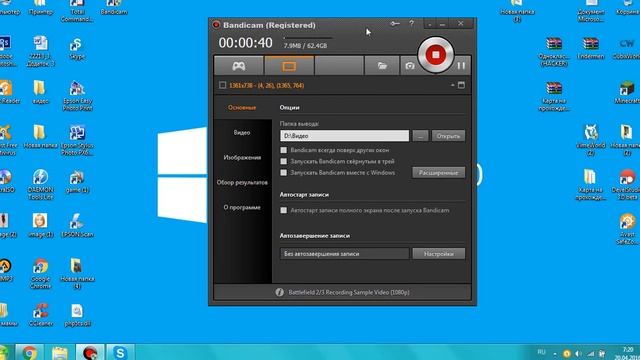The image size is (640, 360).
Task: Click the info icon in Bandicam footer
Action: point(279,292)
